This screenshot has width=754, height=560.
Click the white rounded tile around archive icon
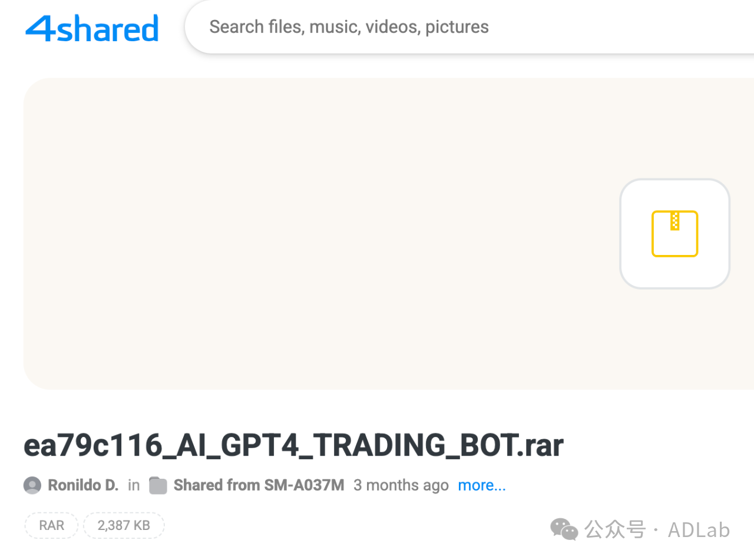(x=675, y=234)
